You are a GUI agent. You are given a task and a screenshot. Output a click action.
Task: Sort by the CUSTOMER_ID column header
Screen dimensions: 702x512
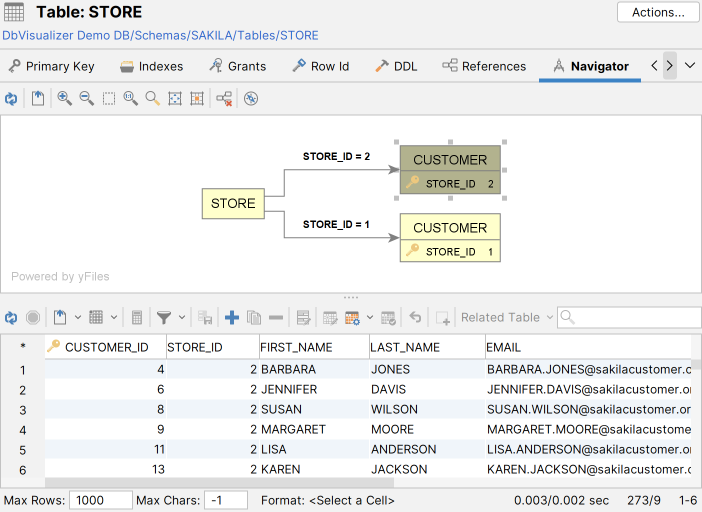click(x=106, y=347)
